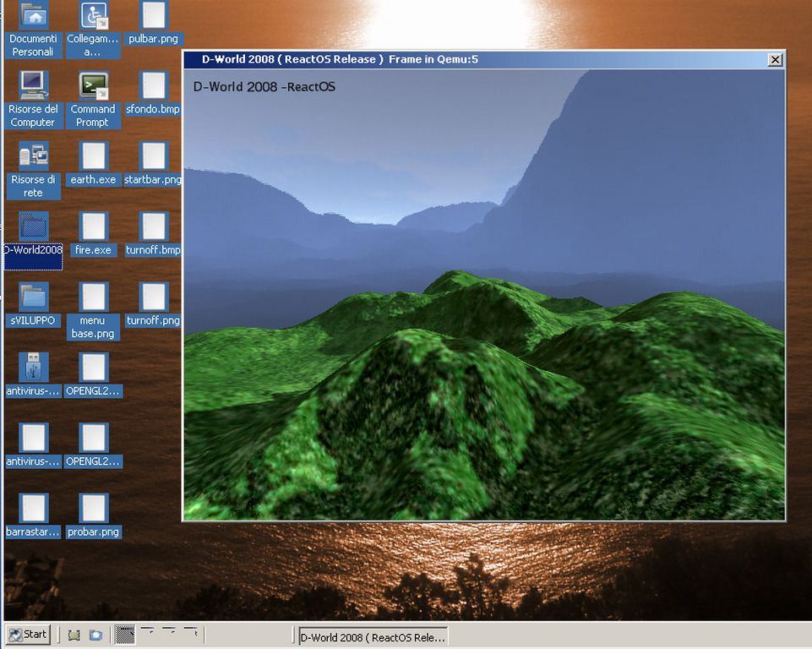Open the Start menu button
Image resolution: width=812 pixels, height=649 pixels.
[28, 635]
